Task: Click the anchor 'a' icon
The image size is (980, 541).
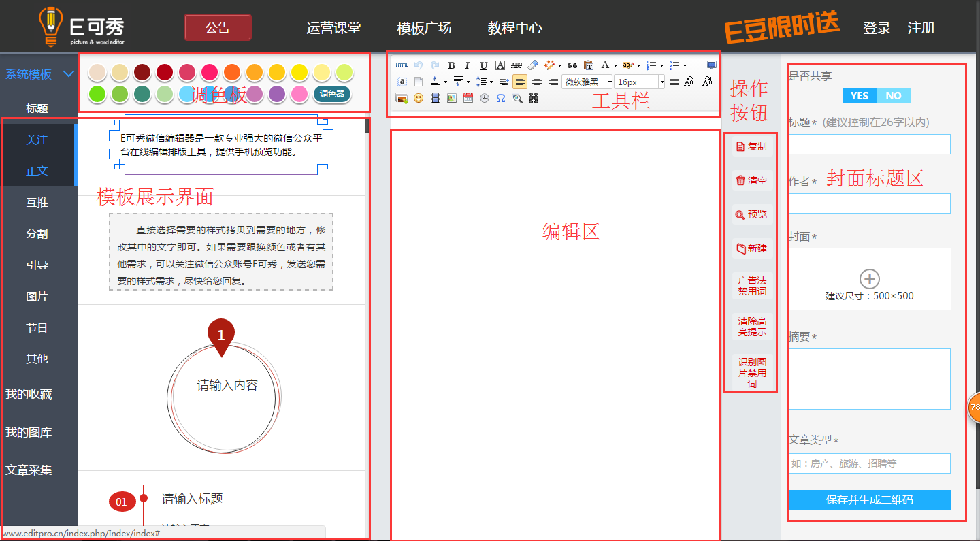Action: (x=402, y=82)
